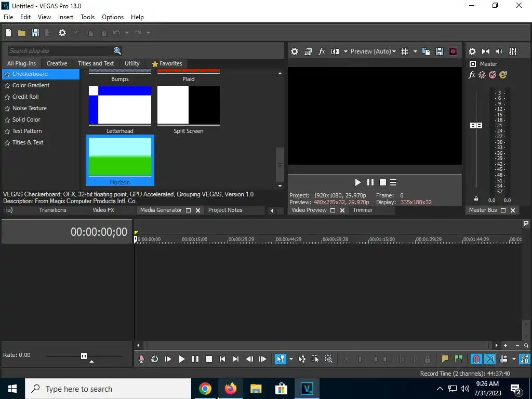Toggle Split Screen View in preview
The width and height of the screenshot is (532, 399).
335,51
